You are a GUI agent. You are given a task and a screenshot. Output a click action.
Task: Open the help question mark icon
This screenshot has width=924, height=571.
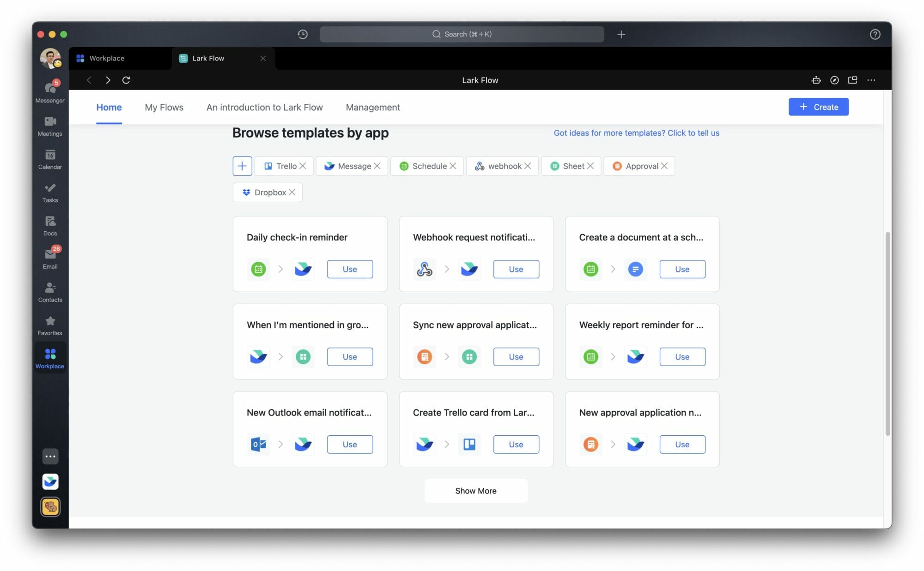tap(875, 34)
